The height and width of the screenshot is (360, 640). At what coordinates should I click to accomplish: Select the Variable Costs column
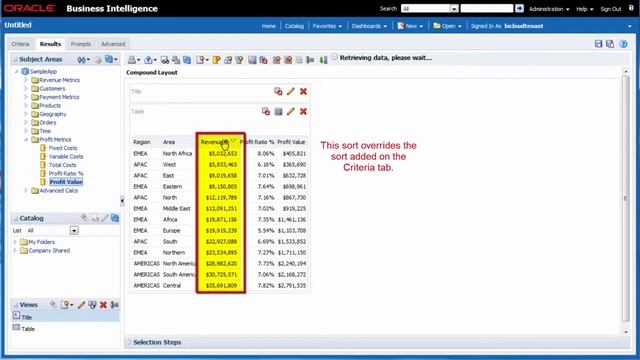66,157
